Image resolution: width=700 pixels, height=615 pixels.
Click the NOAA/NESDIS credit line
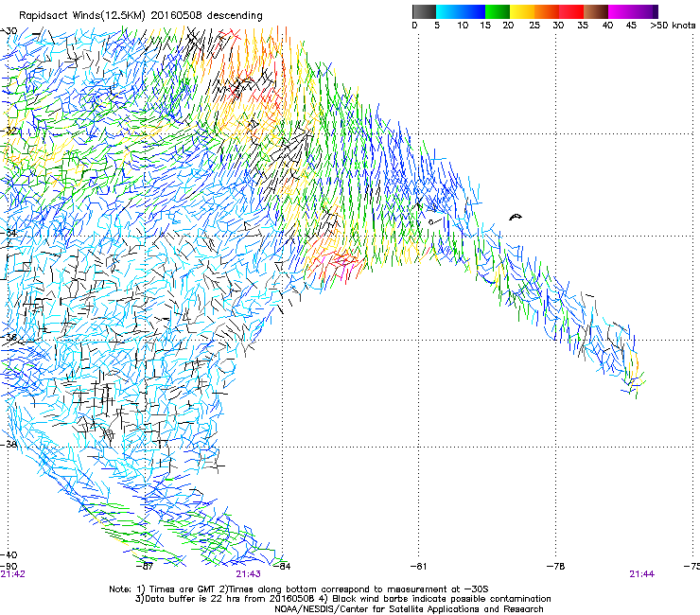tap(409, 609)
